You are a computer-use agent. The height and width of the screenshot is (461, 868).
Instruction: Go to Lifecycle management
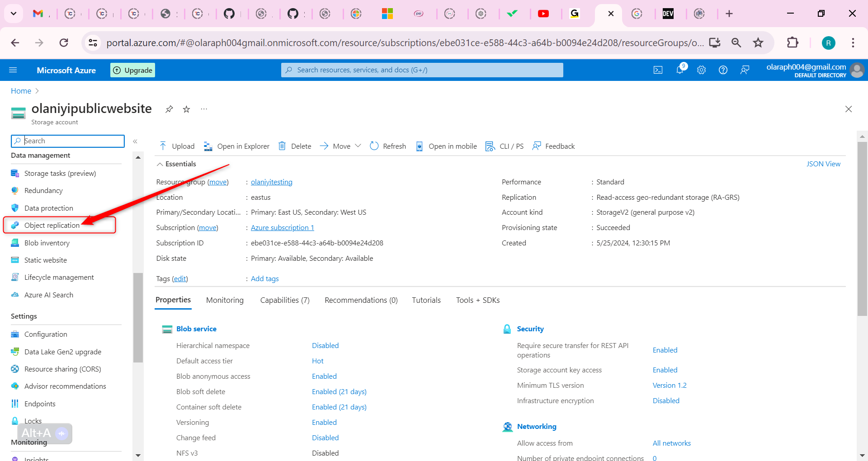point(59,278)
